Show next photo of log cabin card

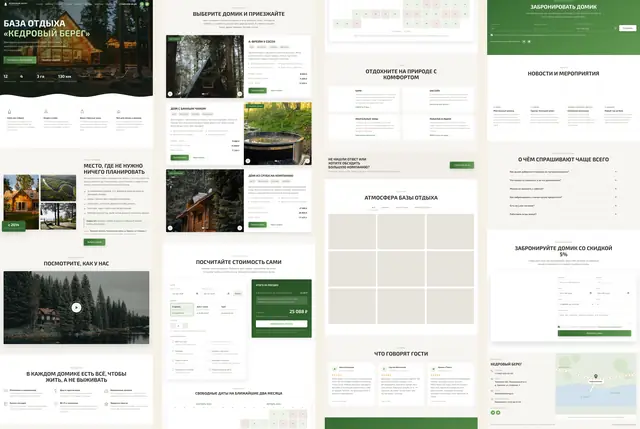240,228
